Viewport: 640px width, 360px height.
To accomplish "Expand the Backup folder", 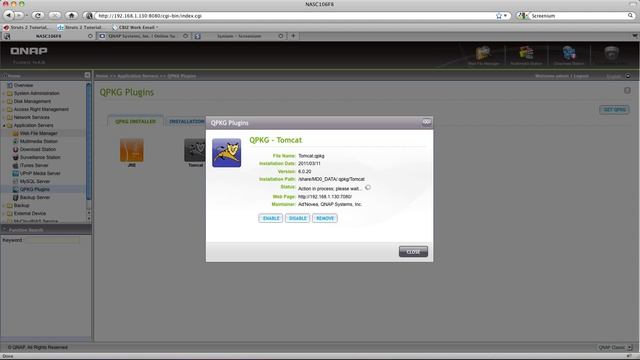I will click(x=4, y=205).
